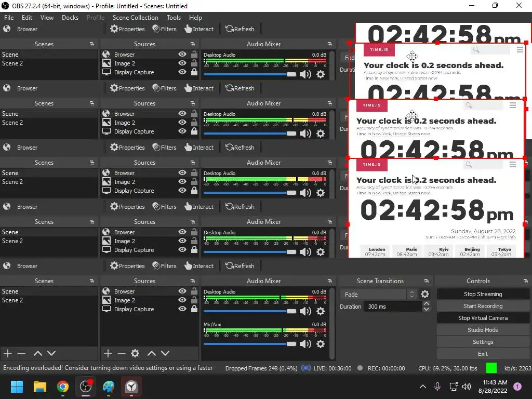532x399 pixels.
Task: Hide Browser source via eye in bottom-most Sources list
Action: tap(182, 291)
